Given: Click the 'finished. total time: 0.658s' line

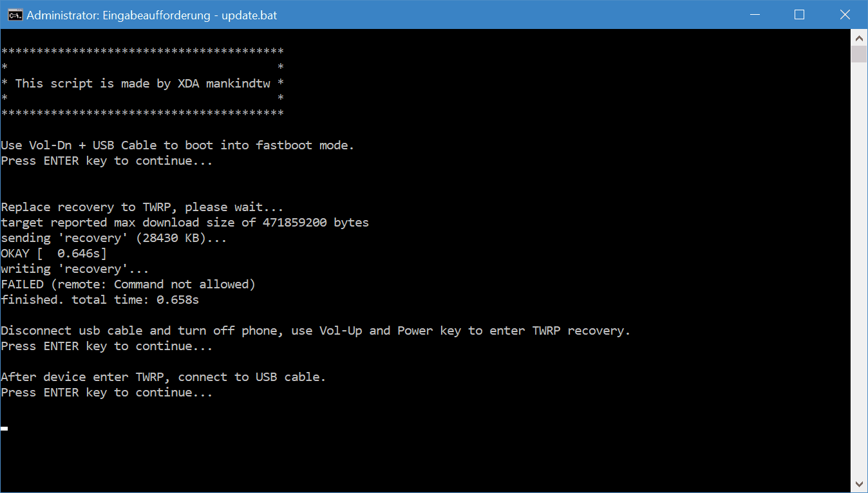Looking at the screenshot, I should point(100,300).
